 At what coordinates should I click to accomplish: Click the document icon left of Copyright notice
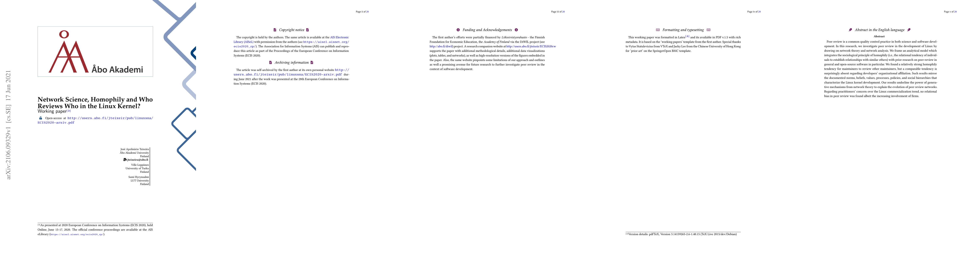pos(275,30)
